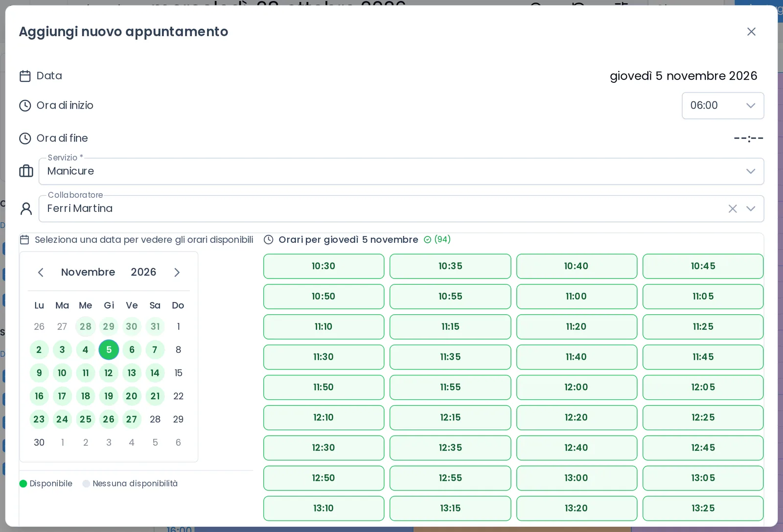Pick the 13:25 time slot
The height and width of the screenshot is (532, 783).
pyautogui.click(x=703, y=509)
